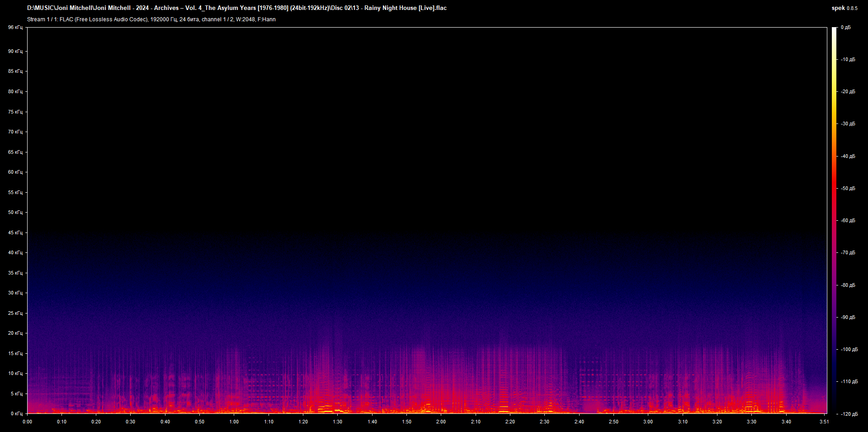Click the 0 кГц frequency label
This screenshot has height=432, width=868.
point(16,414)
